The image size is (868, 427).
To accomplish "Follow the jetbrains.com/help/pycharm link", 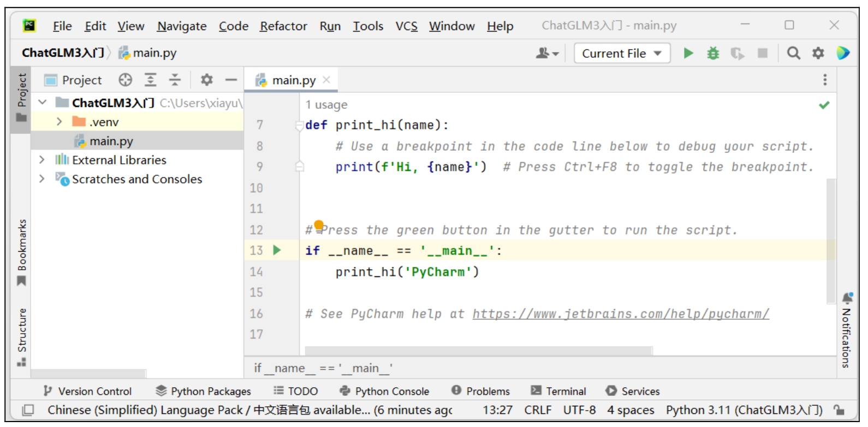I will click(x=621, y=314).
